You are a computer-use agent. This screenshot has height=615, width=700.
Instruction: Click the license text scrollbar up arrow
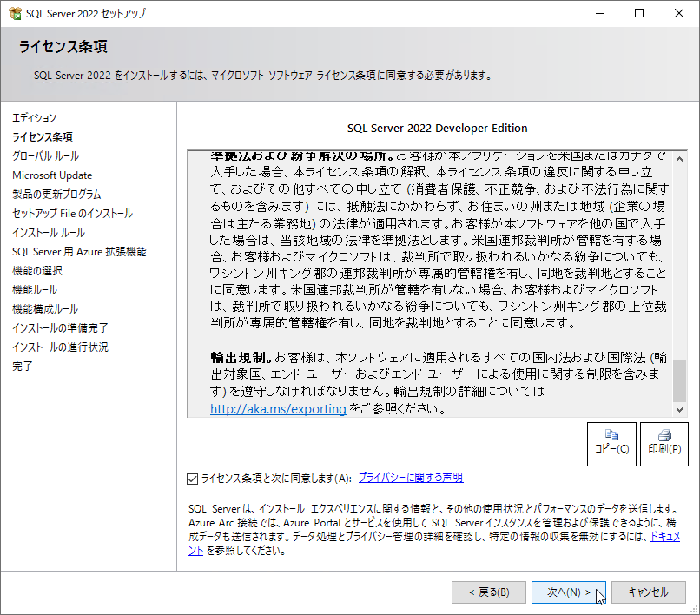click(679, 159)
